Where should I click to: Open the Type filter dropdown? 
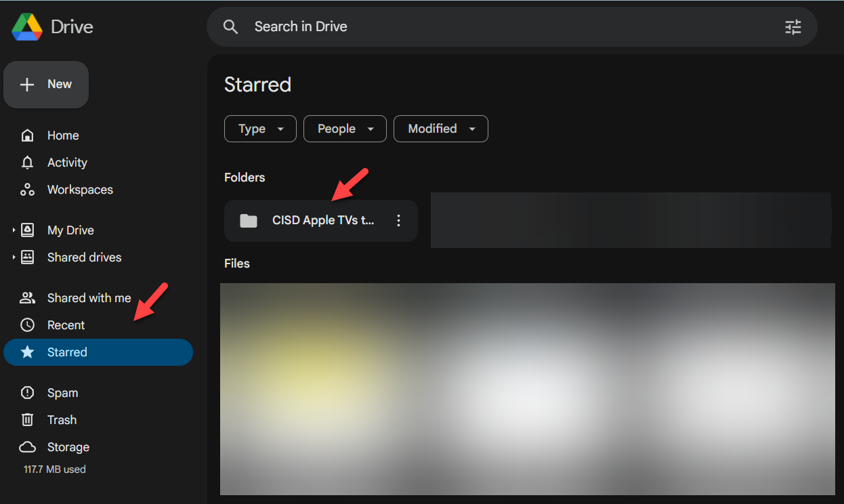tap(260, 129)
